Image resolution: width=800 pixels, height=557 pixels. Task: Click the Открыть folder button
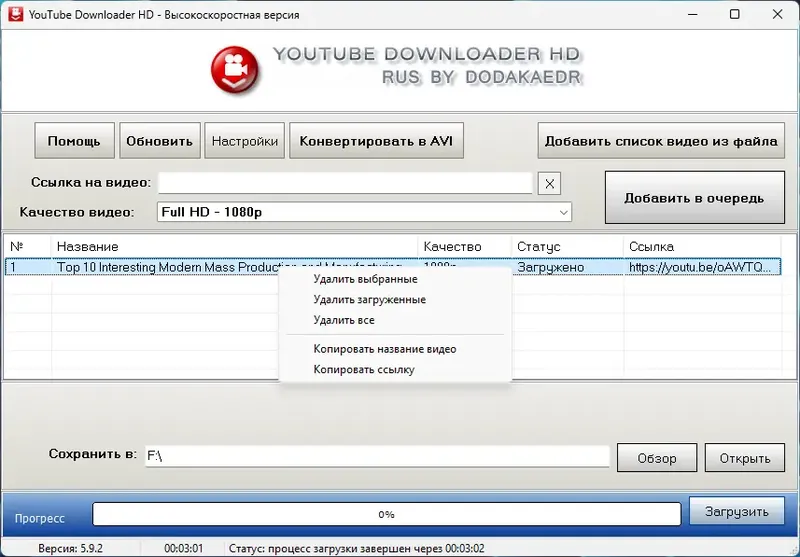click(x=745, y=458)
